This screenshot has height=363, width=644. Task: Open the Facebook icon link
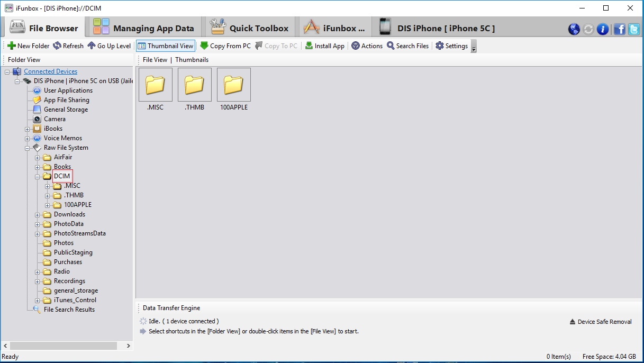pos(620,29)
